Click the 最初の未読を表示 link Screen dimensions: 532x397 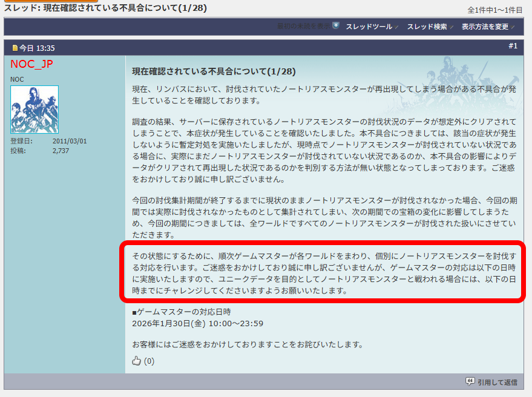[303, 27]
